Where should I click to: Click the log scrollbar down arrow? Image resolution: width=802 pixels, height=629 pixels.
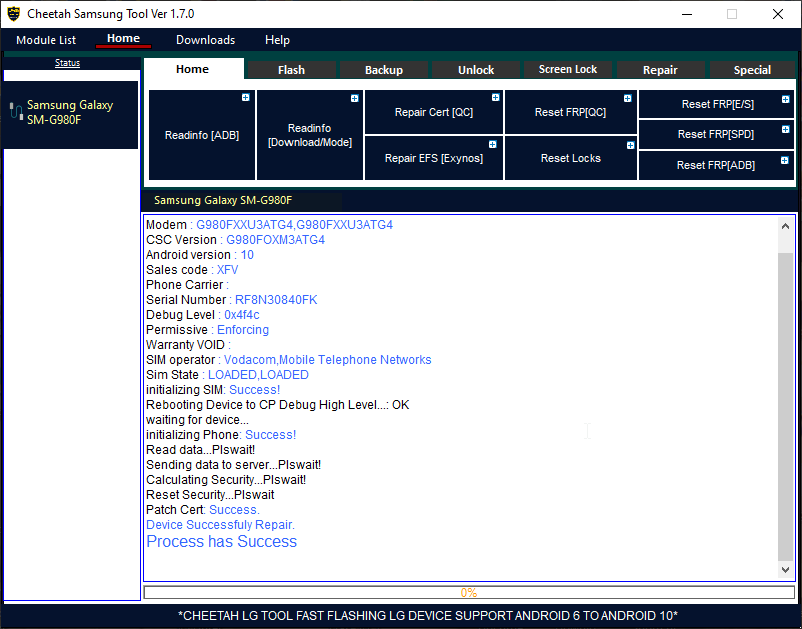pos(786,569)
